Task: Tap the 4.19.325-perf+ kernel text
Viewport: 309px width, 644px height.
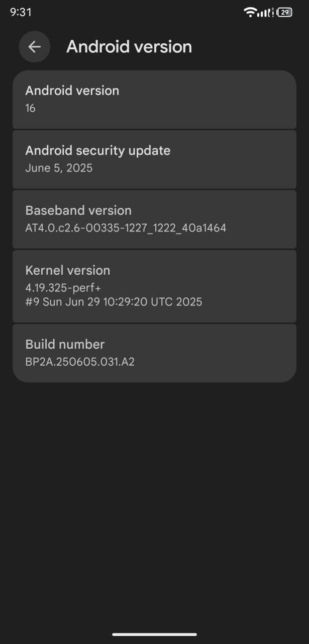Action: [63, 288]
